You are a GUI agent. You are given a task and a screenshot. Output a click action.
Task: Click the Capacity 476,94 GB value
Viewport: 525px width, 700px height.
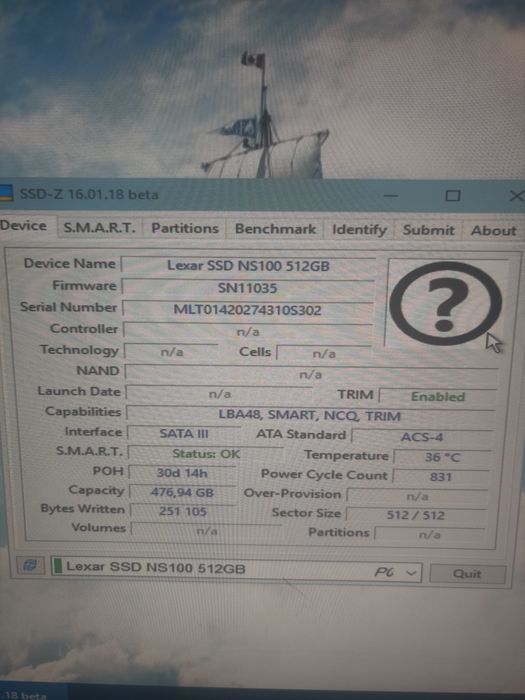point(182,492)
